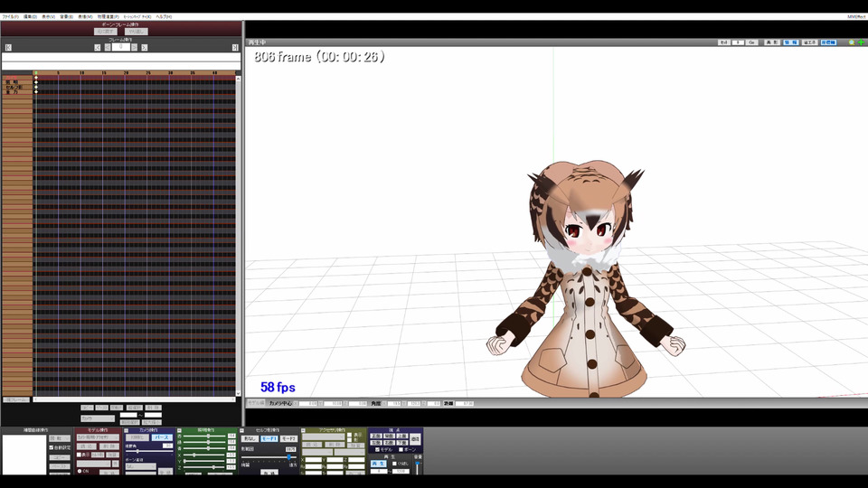Viewport: 868px width, 488px height.
Task: Click the green move cross icon in viewport header
Action: 861,42
